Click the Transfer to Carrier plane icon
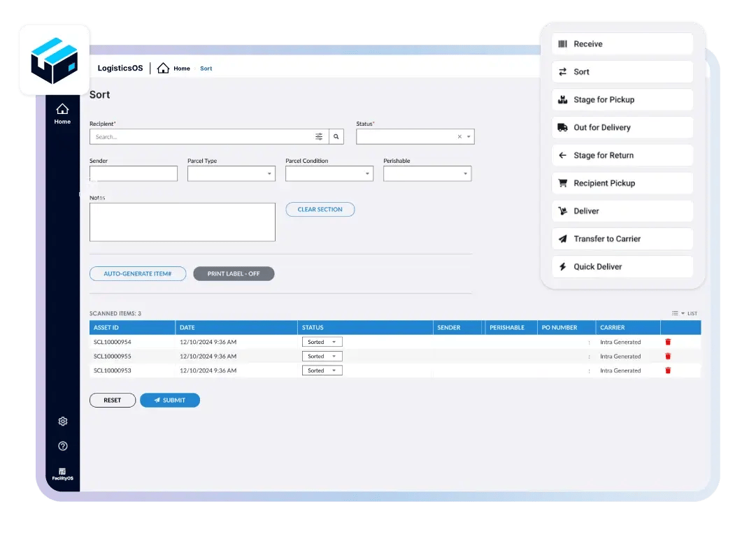The image size is (756, 546). [563, 239]
